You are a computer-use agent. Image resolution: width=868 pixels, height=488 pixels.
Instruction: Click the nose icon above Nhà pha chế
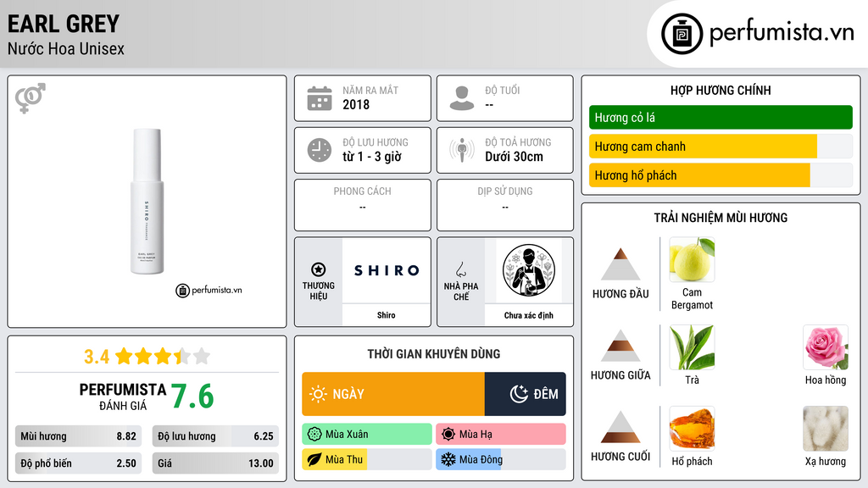[460, 269]
